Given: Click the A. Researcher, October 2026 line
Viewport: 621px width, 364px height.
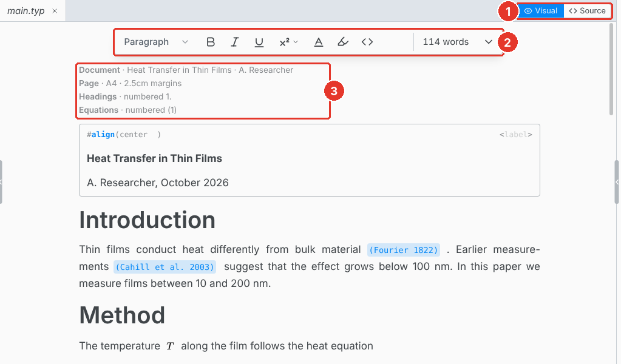Looking at the screenshot, I should point(158,183).
